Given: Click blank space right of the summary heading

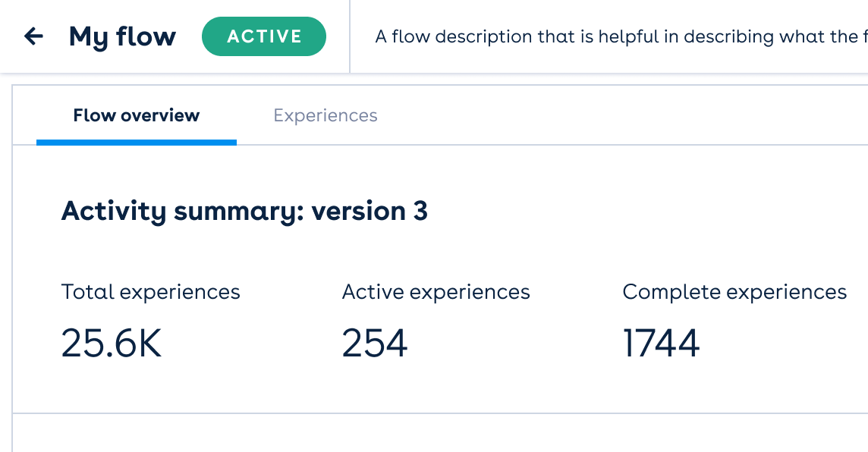Looking at the screenshot, I should coord(645,211).
